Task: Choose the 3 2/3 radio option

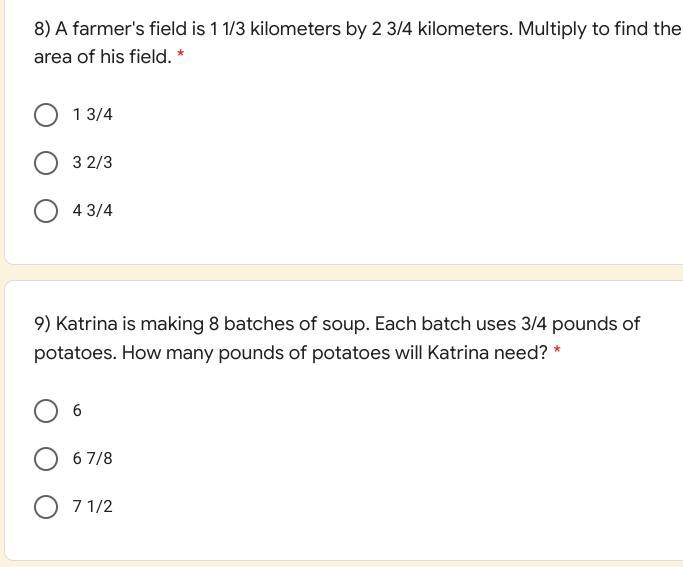Action: (x=46, y=163)
